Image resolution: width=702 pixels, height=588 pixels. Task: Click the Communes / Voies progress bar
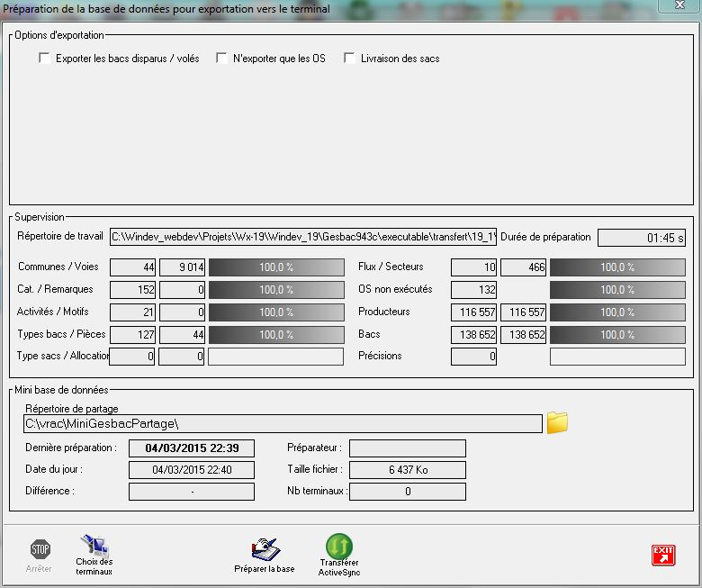coord(276,267)
